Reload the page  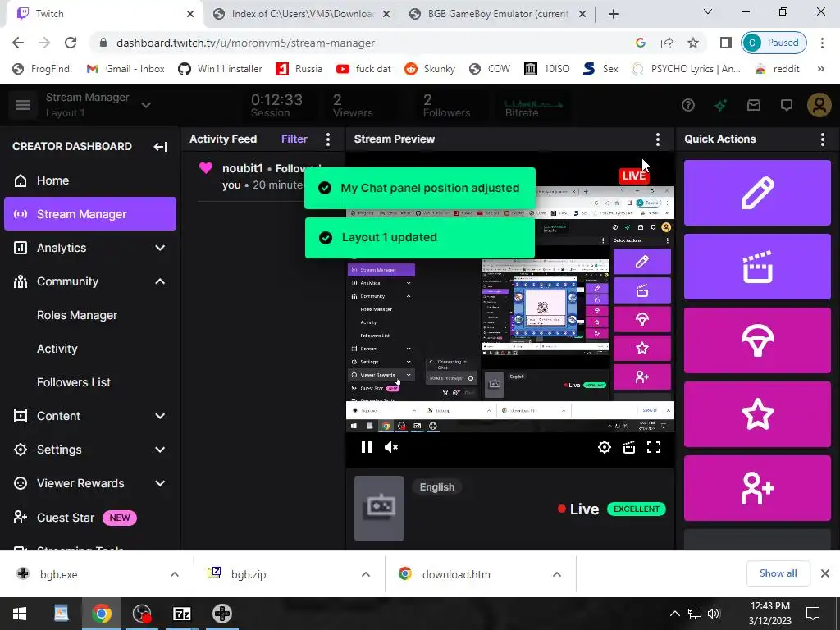coord(71,43)
